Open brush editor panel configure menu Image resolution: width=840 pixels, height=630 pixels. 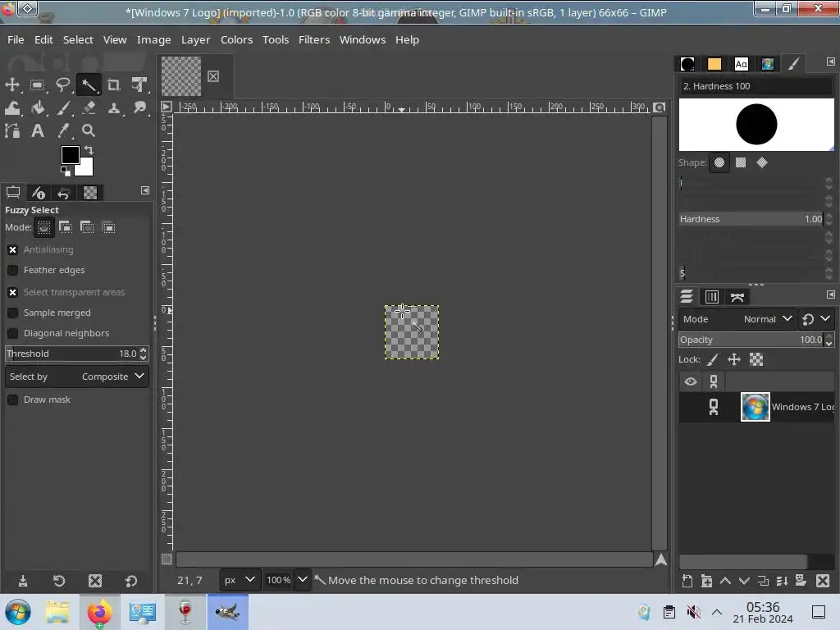click(x=830, y=62)
